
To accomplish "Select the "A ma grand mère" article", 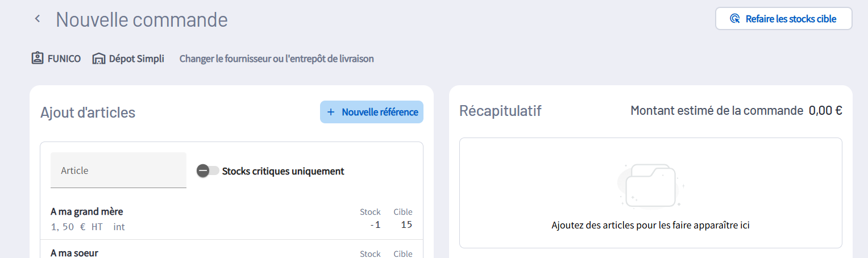I will click(87, 211).
